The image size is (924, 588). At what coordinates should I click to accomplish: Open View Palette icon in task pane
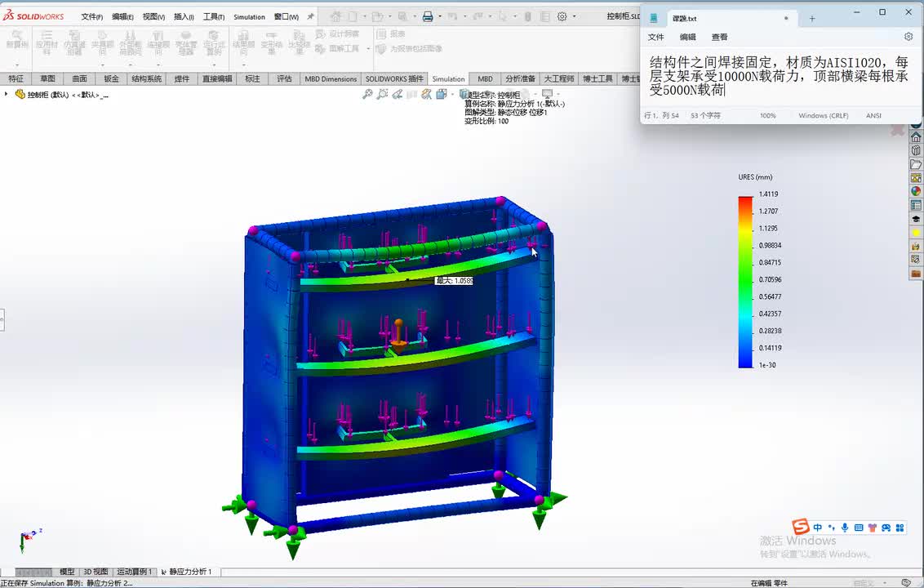coord(916,178)
